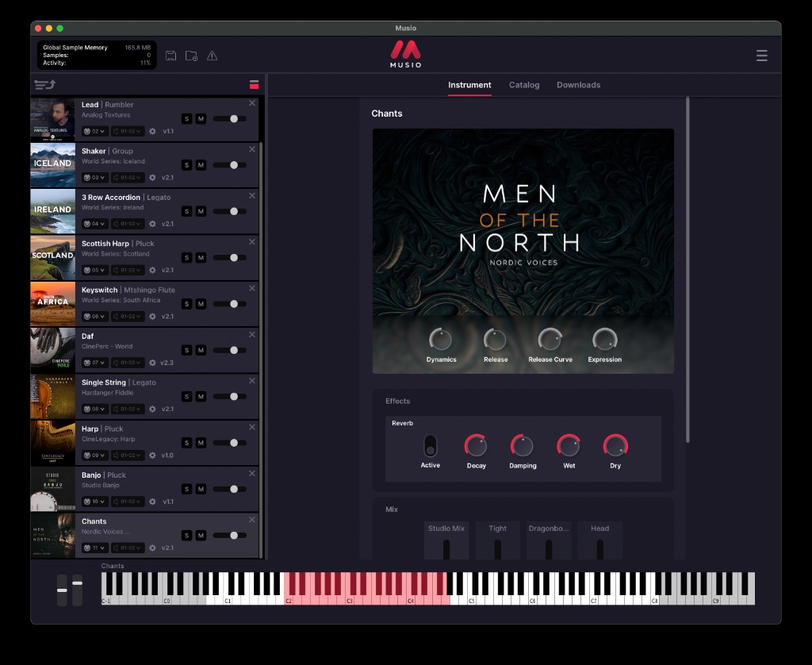The image size is (812, 665).
Task: Open MIDI channel 11 dropdown for Chants
Action: tap(95, 548)
